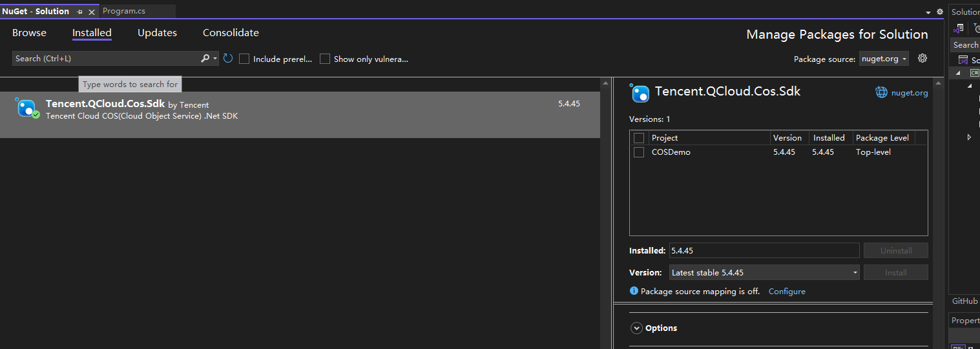The width and height of the screenshot is (980, 349).
Task: Pin the NuGet - Solution tab
Action: point(79,12)
